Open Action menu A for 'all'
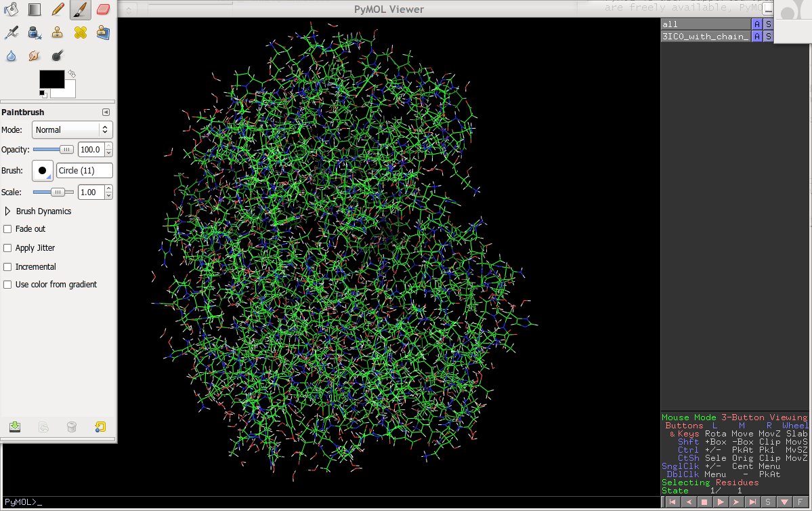Screen dimensions: 812x511 pos(757,24)
